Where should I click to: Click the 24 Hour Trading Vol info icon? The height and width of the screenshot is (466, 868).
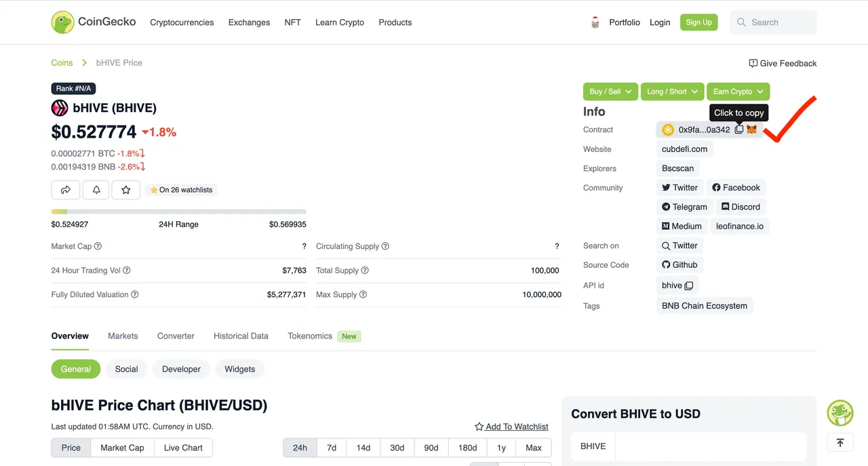click(127, 270)
